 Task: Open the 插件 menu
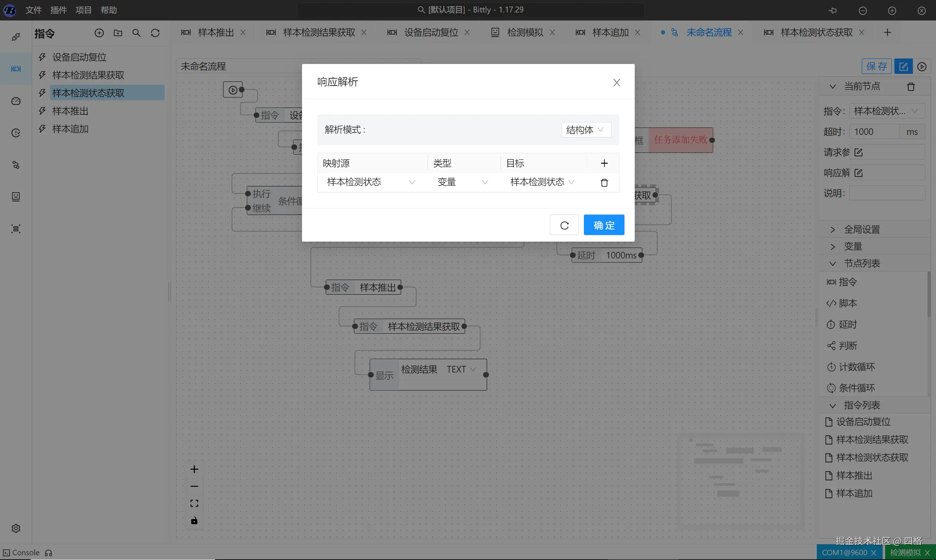point(58,10)
